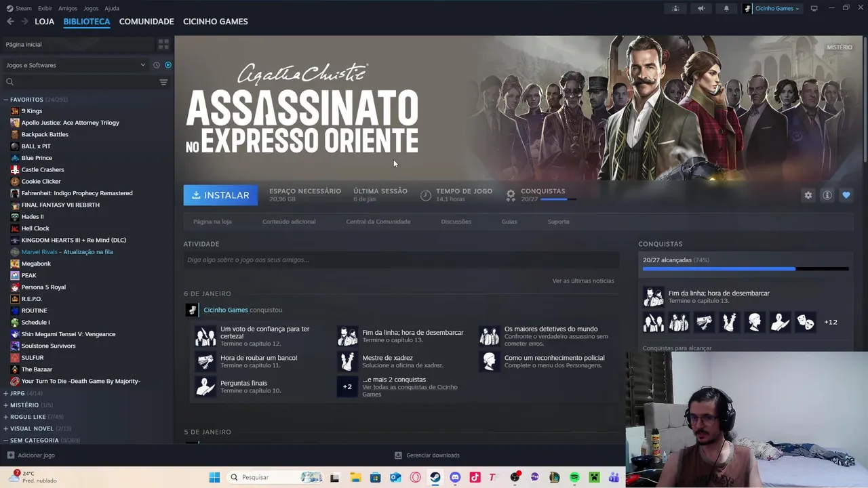Open the collections grid view icon
This screenshot has width=868, height=488.
pyautogui.click(x=163, y=44)
